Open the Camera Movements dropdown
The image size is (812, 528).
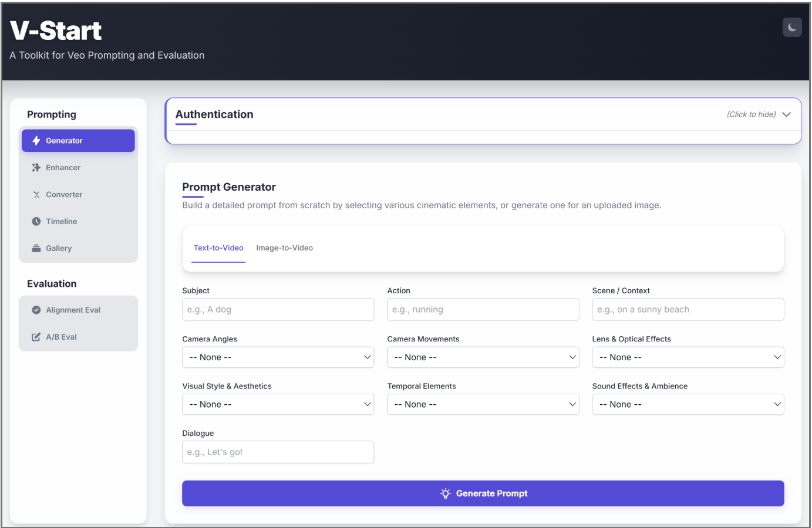point(483,357)
